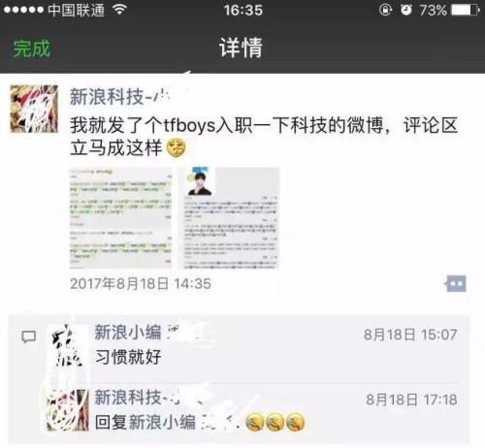485x448 pixels.
Task: Open 新浪小编 commenter avatar
Action: click(68, 345)
